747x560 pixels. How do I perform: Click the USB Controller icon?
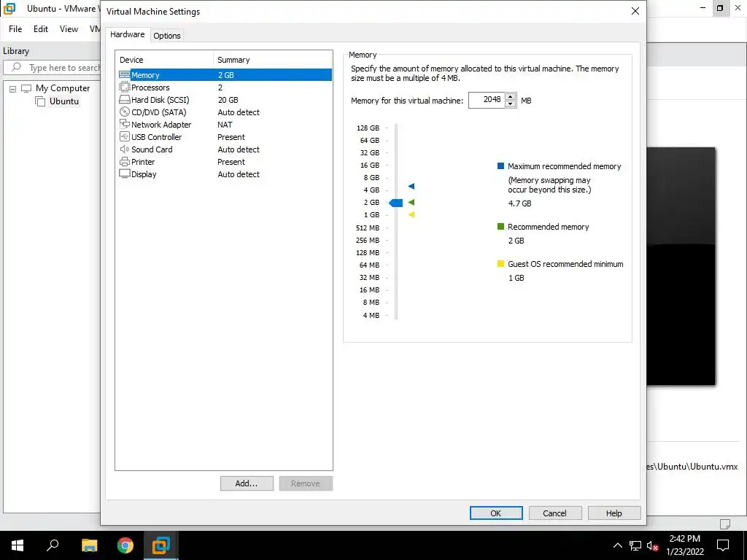(x=124, y=136)
